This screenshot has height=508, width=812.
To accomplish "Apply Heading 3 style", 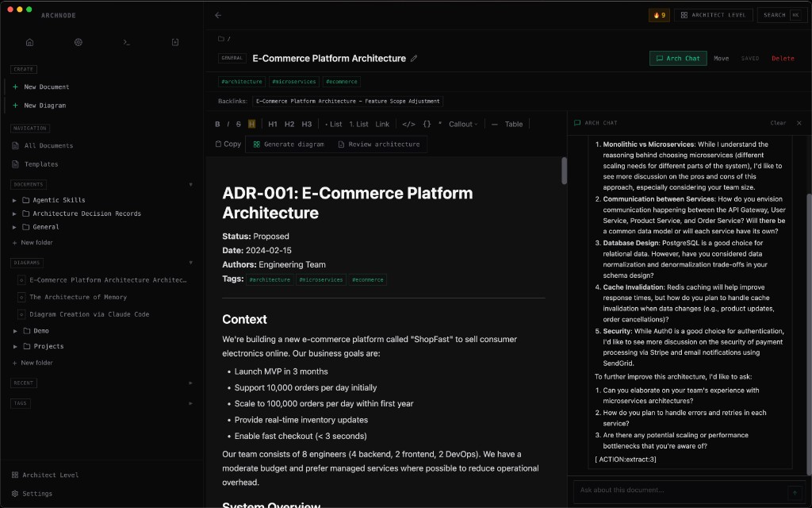I will coord(307,125).
